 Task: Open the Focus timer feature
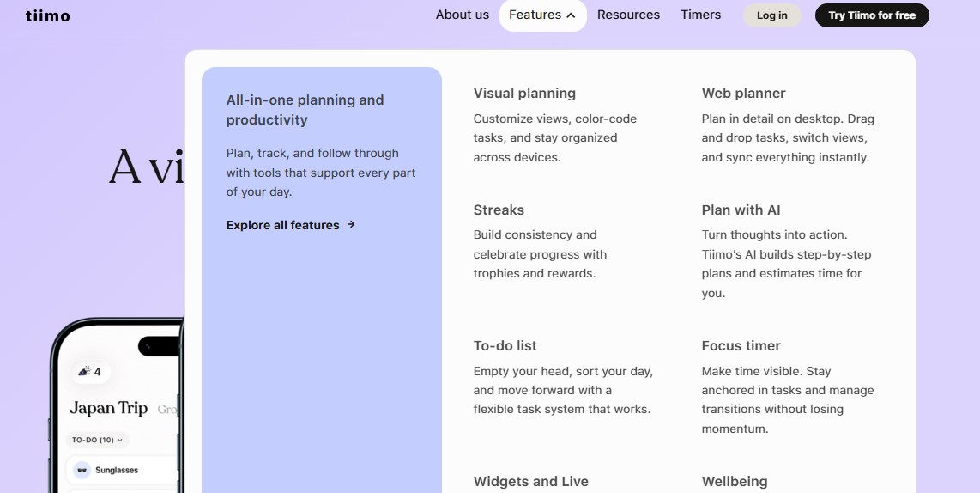tap(741, 346)
